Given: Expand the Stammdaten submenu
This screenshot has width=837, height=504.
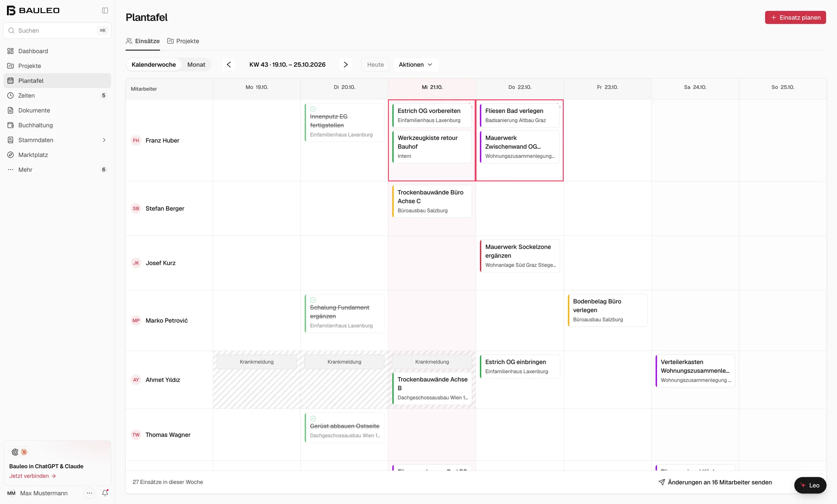Looking at the screenshot, I should 57,140.
